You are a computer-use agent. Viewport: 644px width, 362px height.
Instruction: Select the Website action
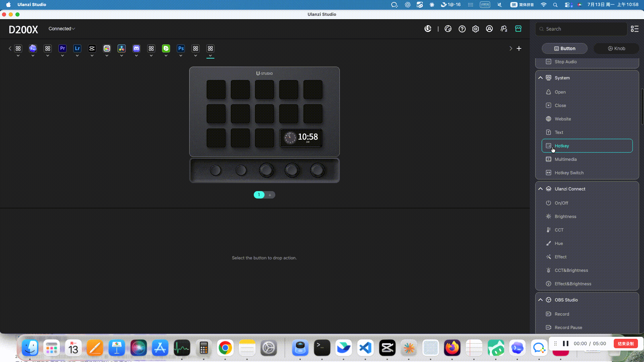pyautogui.click(x=587, y=119)
